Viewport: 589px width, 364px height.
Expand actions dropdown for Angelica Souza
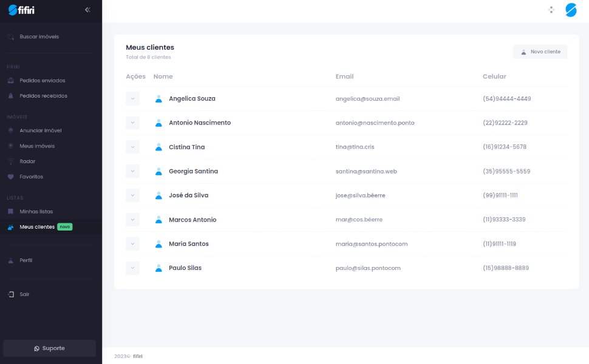click(x=132, y=98)
